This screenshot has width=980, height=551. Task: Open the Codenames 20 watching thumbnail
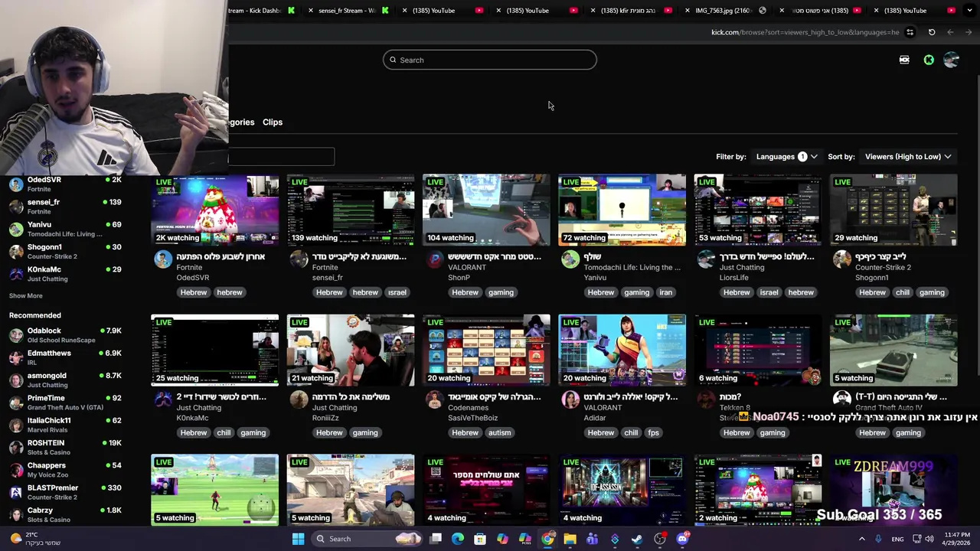tap(486, 350)
